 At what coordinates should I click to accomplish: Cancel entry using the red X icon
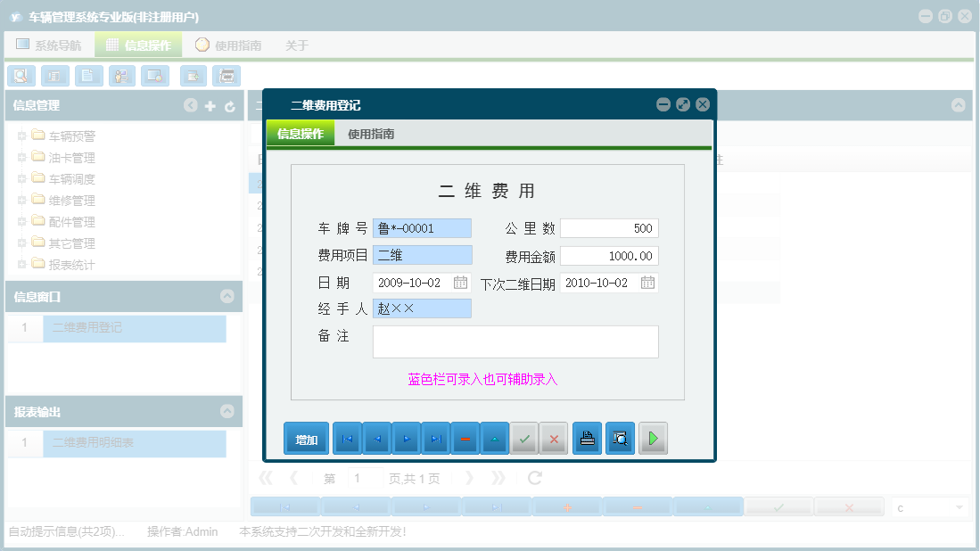click(554, 438)
